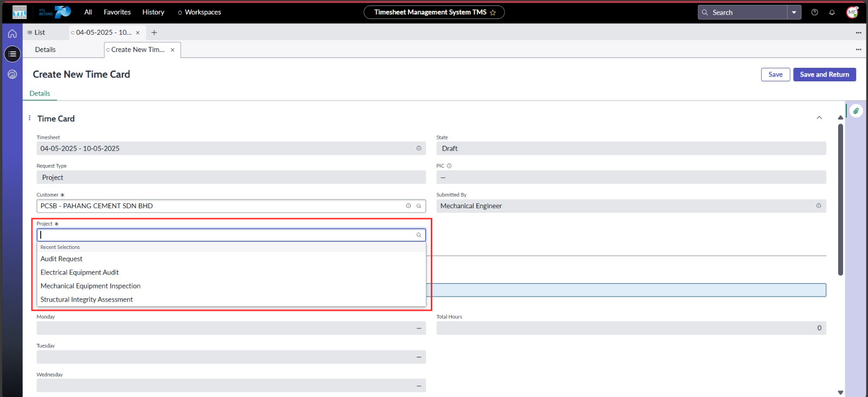The width and height of the screenshot is (868, 397).
Task: Open the list menu icon in sidebar
Action: [x=12, y=54]
